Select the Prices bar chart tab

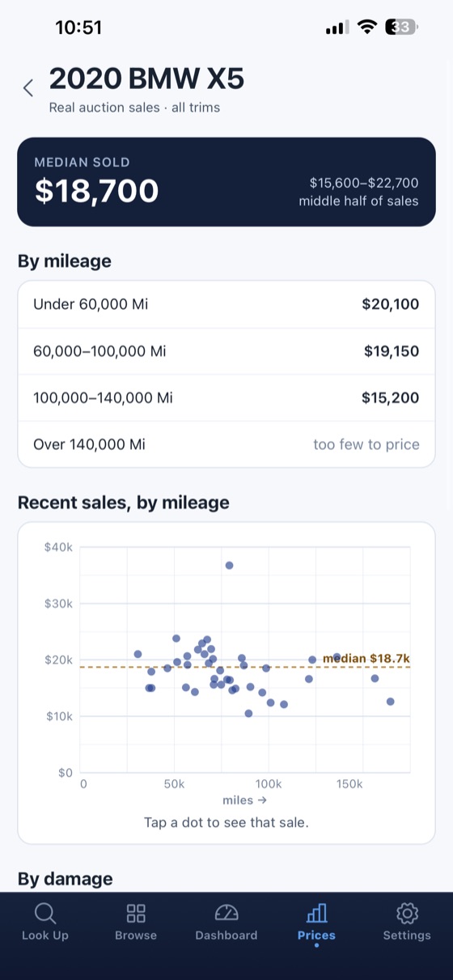pos(316,923)
